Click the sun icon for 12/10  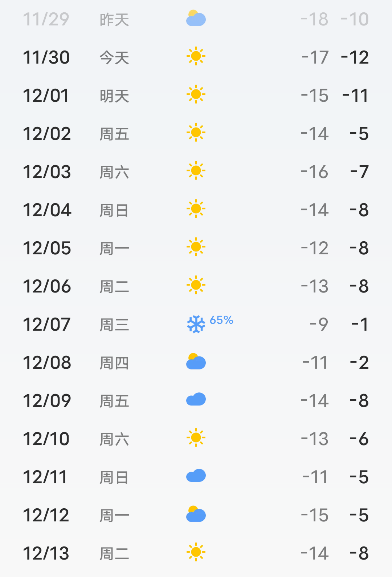click(196, 438)
